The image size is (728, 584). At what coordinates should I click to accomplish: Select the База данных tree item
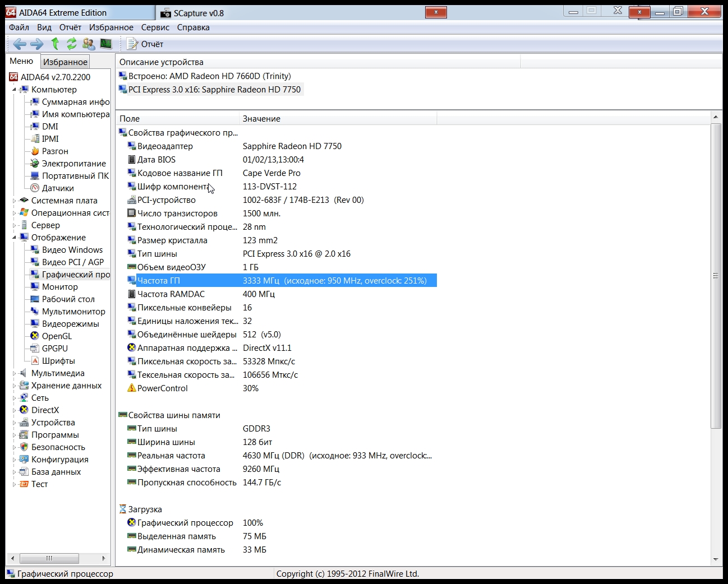coord(56,472)
